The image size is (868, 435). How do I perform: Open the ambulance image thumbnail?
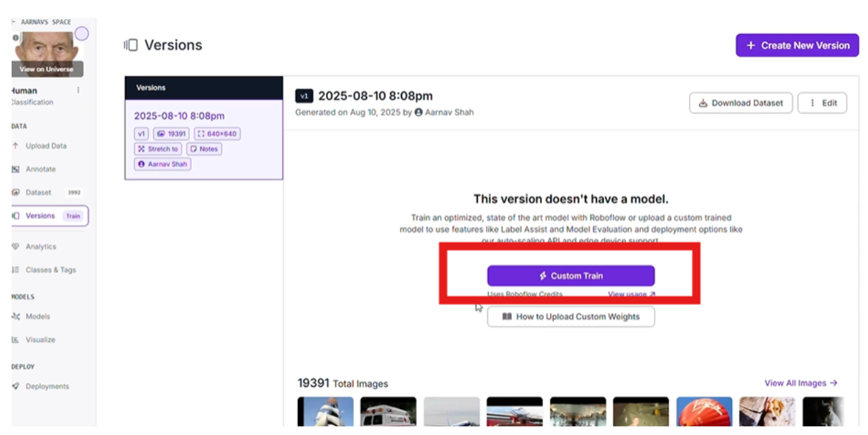pyautogui.click(x=388, y=411)
